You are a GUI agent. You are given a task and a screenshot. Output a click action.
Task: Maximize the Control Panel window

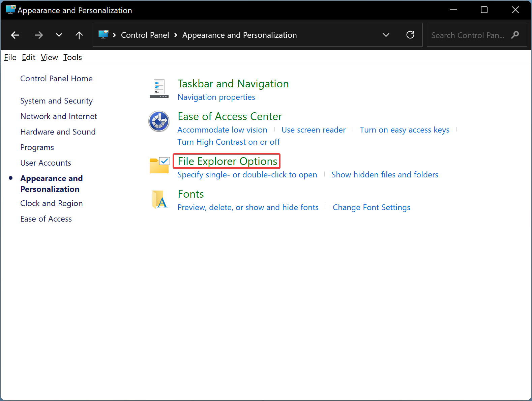[x=484, y=10]
